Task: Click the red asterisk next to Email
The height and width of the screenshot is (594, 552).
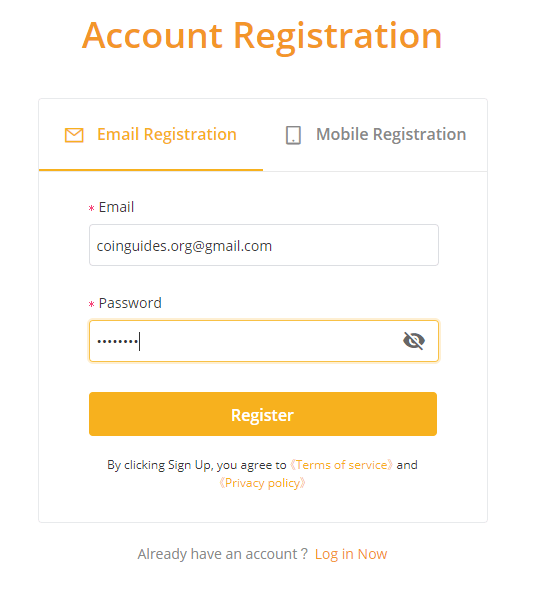Action: coord(91,208)
